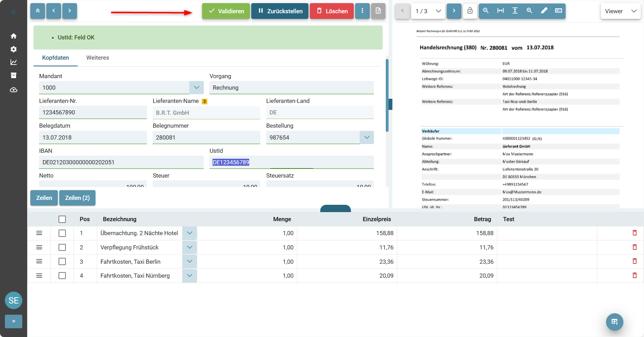The width and height of the screenshot is (644, 337).
Task: Click the SE user avatar
Action: pyautogui.click(x=14, y=300)
